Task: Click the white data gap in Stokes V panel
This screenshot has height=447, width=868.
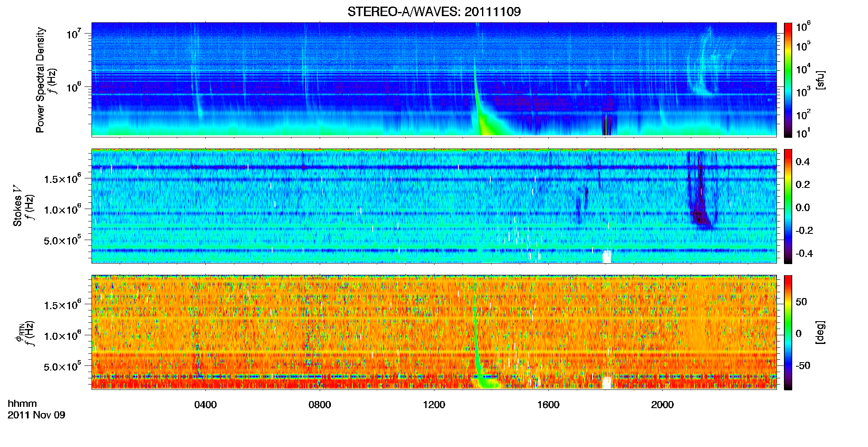Action: click(607, 256)
